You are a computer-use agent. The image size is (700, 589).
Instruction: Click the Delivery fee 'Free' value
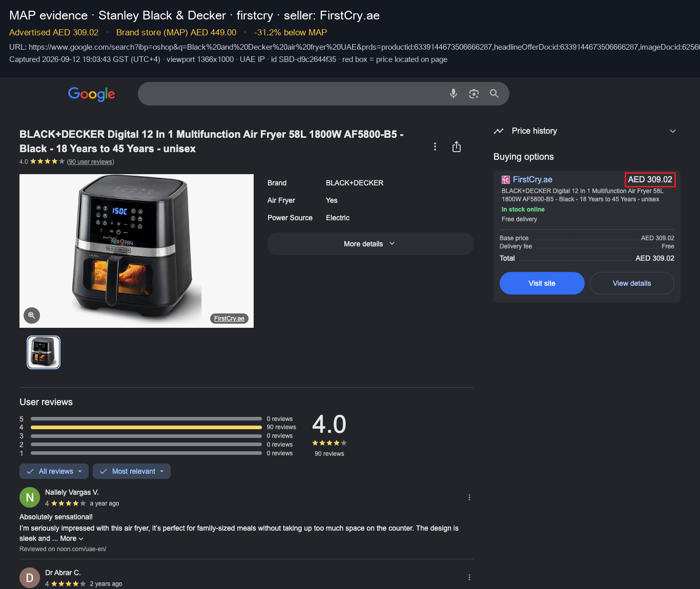(668, 246)
